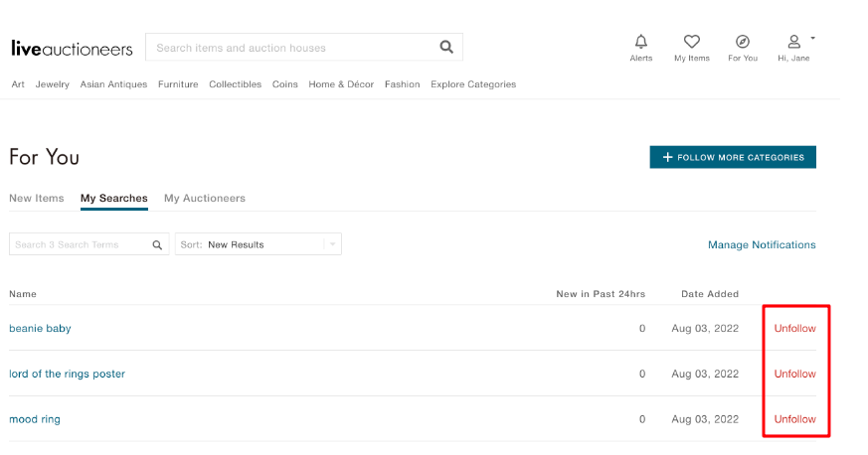Unfollow the beanie baby search
Viewport: 868px width, 455px height.
[x=795, y=329]
